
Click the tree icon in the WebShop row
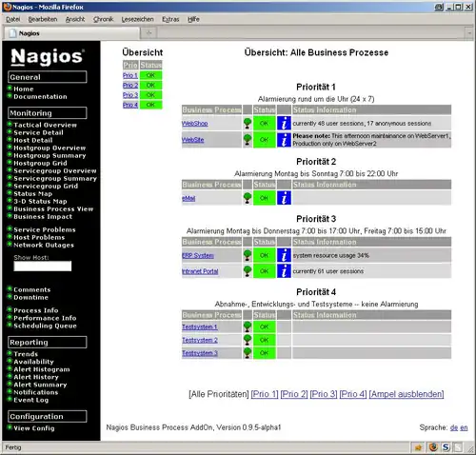coord(248,123)
